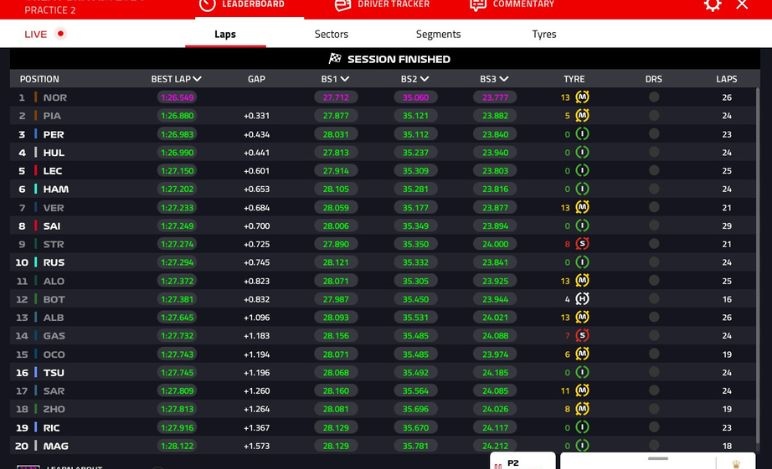The width and height of the screenshot is (772, 469).
Task: Open the Leaderboard clock icon
Action: [207, 5]
